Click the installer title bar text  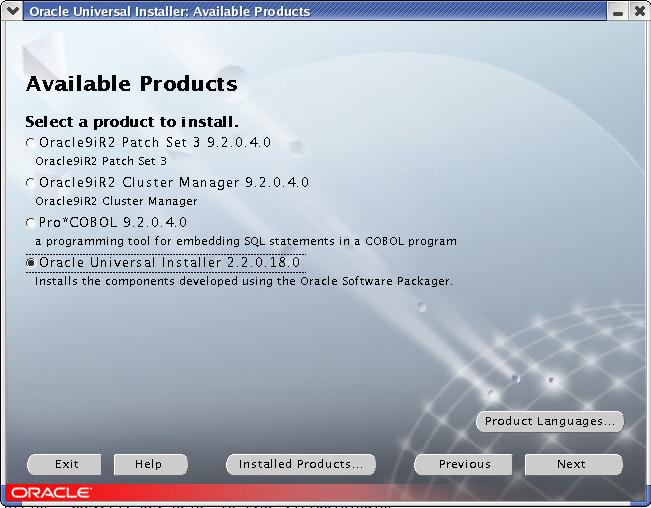tap(169, 11)
